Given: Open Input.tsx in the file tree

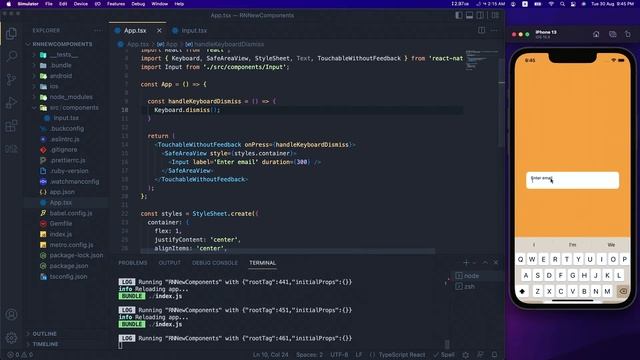Looking at the screenshot, I should tap(66, 118).
